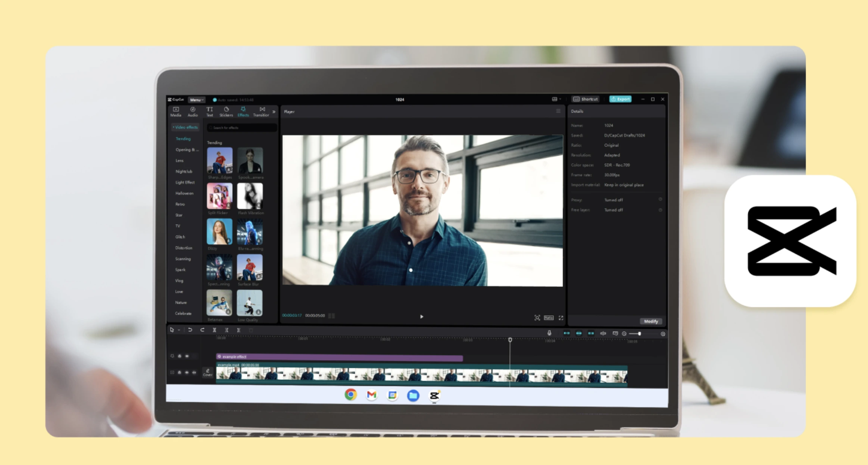Toggle linkage on the timeline
This screenshot has height=465, width=868.
pos(591,333)
